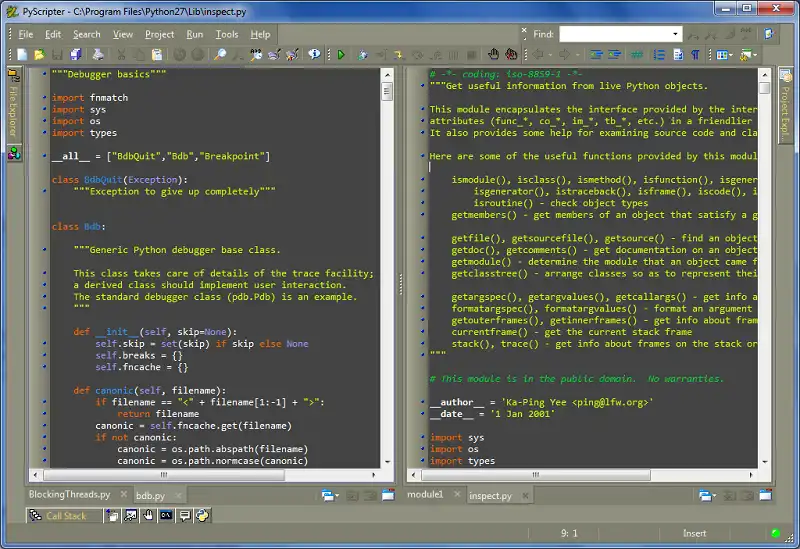Click the Open File folder icon

[38, 54]
